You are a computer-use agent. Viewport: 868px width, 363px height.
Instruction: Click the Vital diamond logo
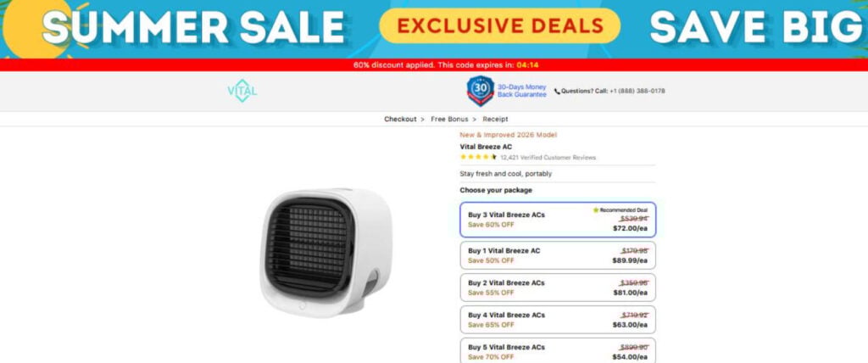point(242,91)
